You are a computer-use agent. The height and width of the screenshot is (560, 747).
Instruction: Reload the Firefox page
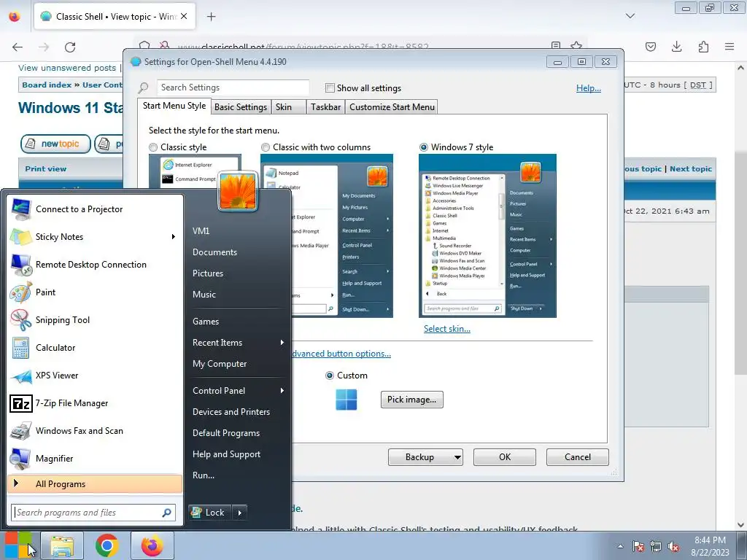pos(70,47)
